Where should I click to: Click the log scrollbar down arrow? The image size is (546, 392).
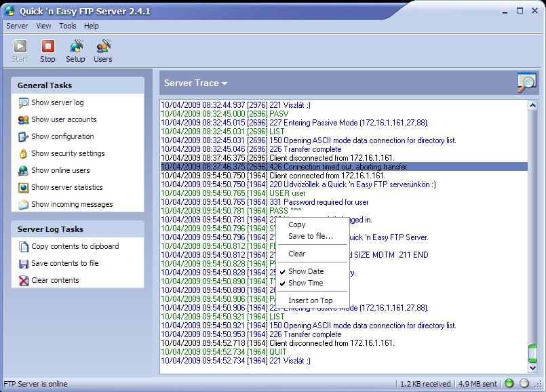[532, 368]
